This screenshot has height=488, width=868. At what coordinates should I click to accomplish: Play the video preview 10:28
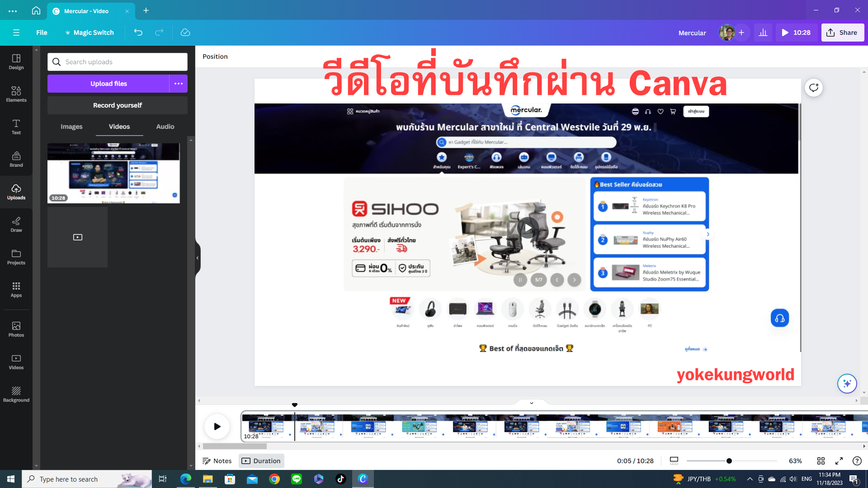point(796,33)
